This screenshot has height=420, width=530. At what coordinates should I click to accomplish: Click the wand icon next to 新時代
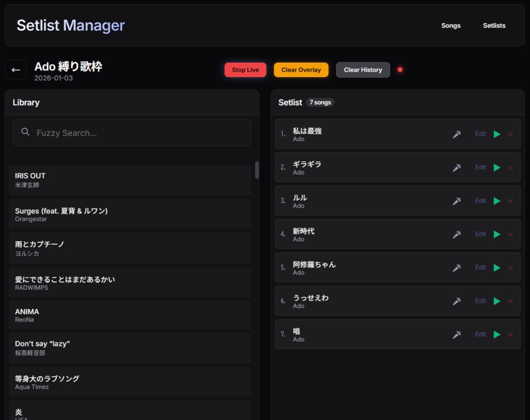(x=457, y=234)
